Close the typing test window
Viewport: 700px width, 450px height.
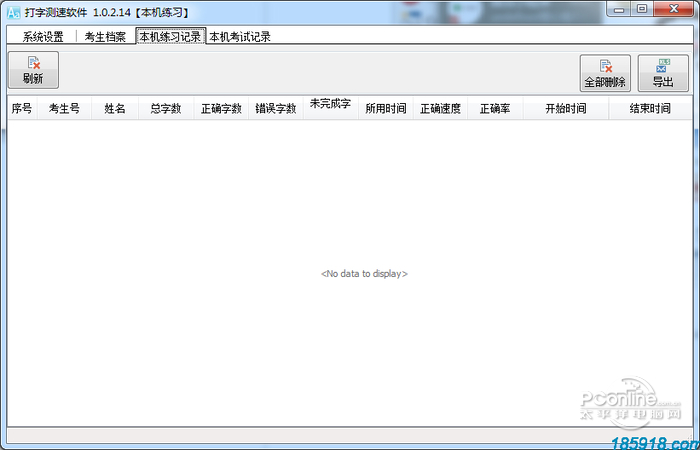pyautogui.click(x=674, y=9)
